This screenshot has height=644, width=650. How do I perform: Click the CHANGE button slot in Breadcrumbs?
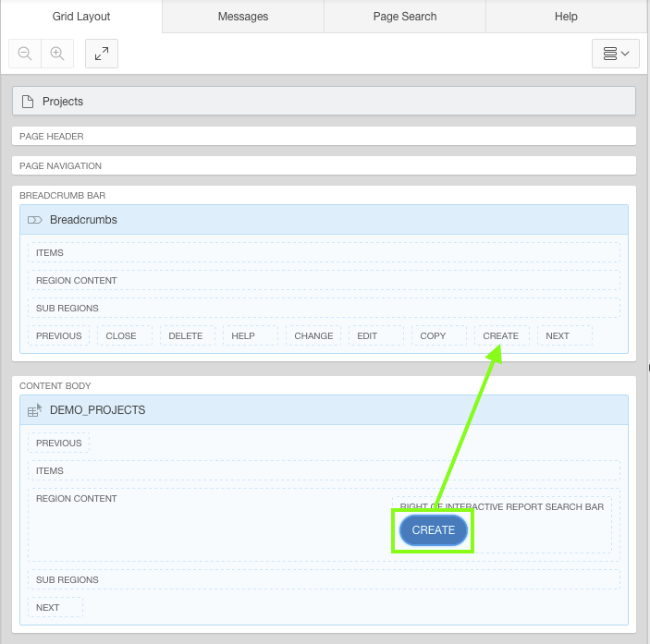[313, 336]
